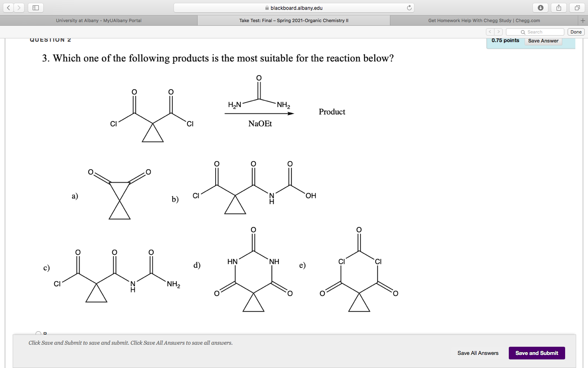This screenshot has width=588, height=368.
Task: Open a new tab with plus button
Action: tap(583, 20)
